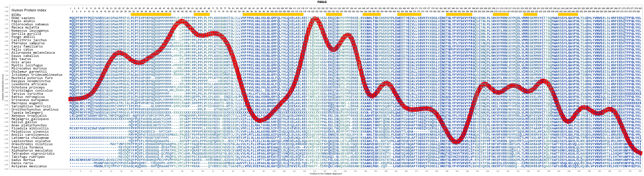Click the ECRs row label
Viewport: 644px width, 176px height.
point(16,15)
